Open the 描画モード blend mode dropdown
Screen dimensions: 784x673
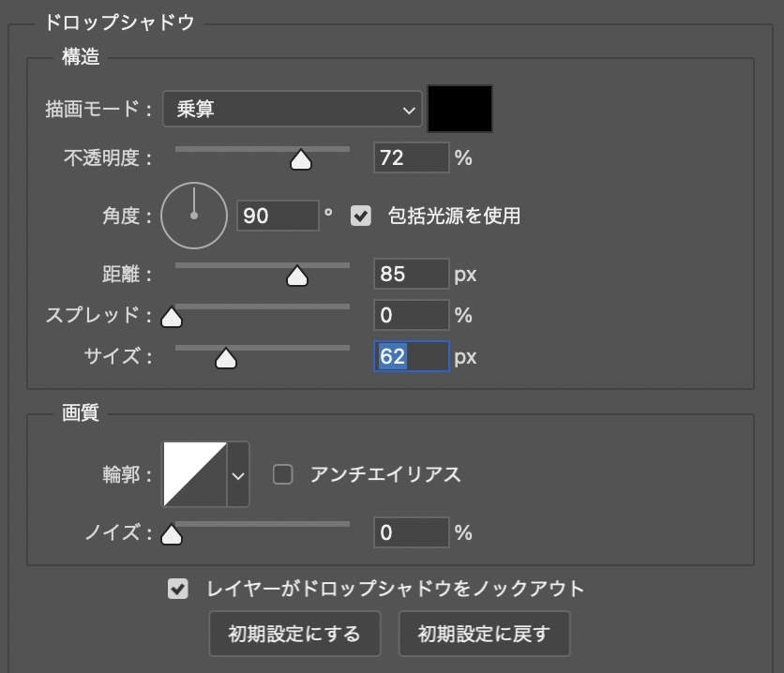(292, 110)
